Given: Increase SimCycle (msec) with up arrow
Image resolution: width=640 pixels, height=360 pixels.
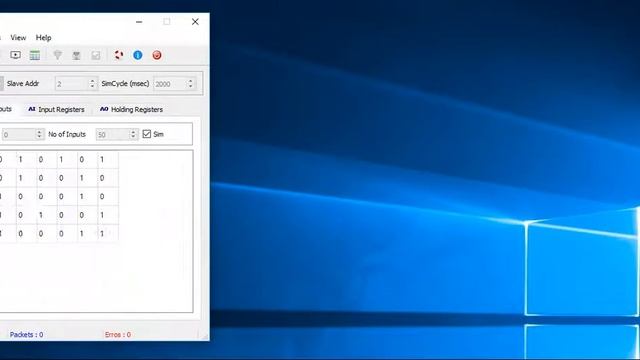Looking at the screenshot, I should (x=190, y=81).
